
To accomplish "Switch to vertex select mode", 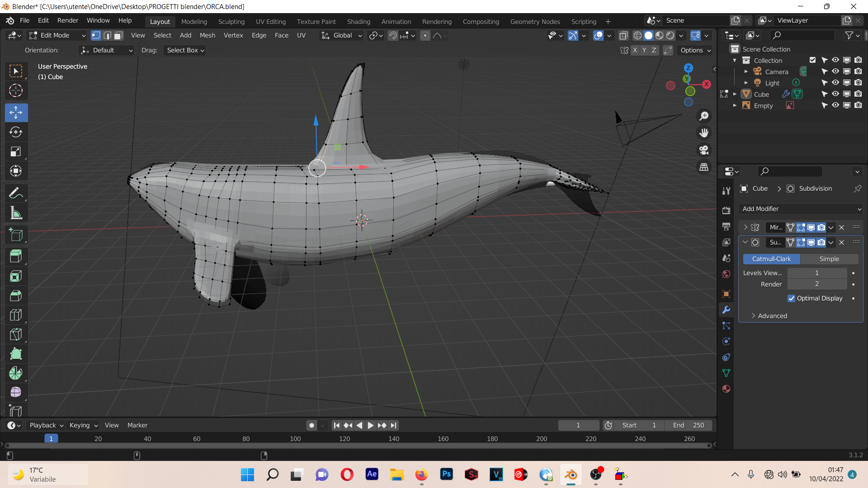I will (96, 35).
